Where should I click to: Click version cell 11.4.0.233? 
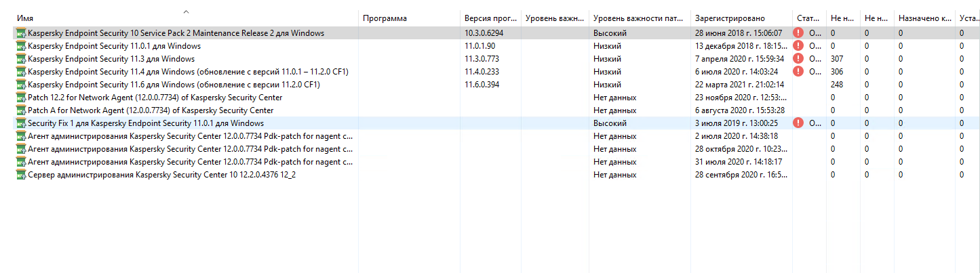coord(482,72)
